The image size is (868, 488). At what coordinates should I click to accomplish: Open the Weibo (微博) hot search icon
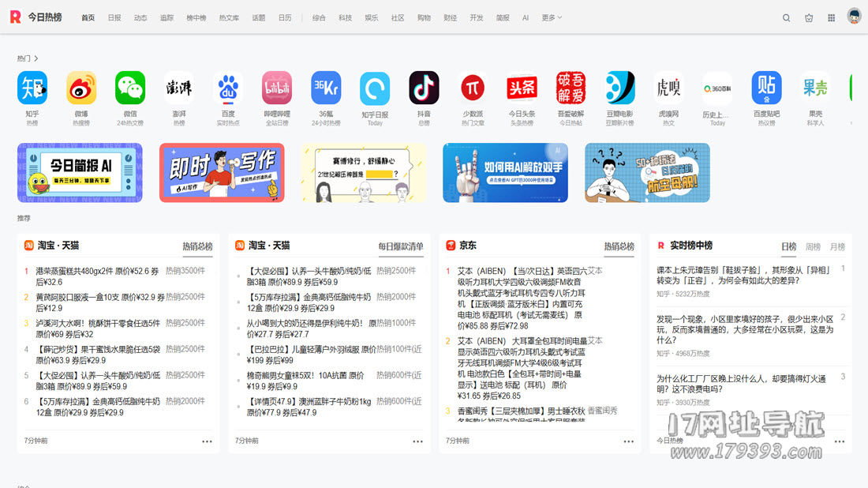click(x=81, y=88)
